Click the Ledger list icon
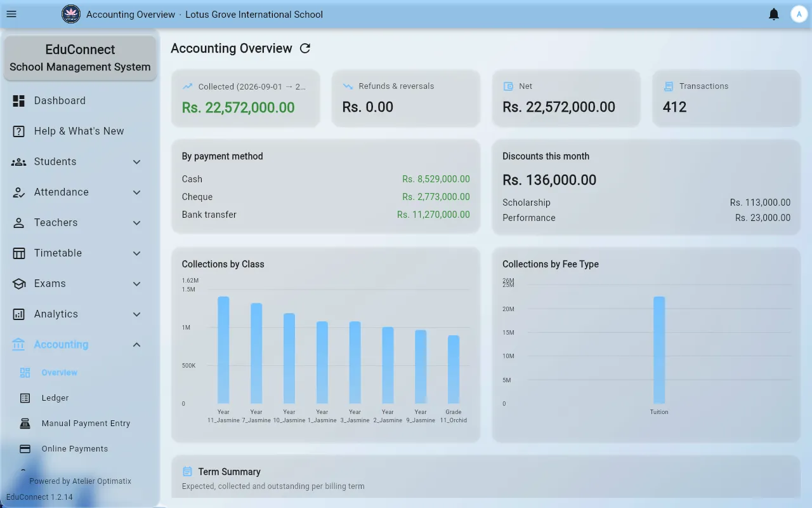This screenshot has height=508, width=812. point(25,398)
